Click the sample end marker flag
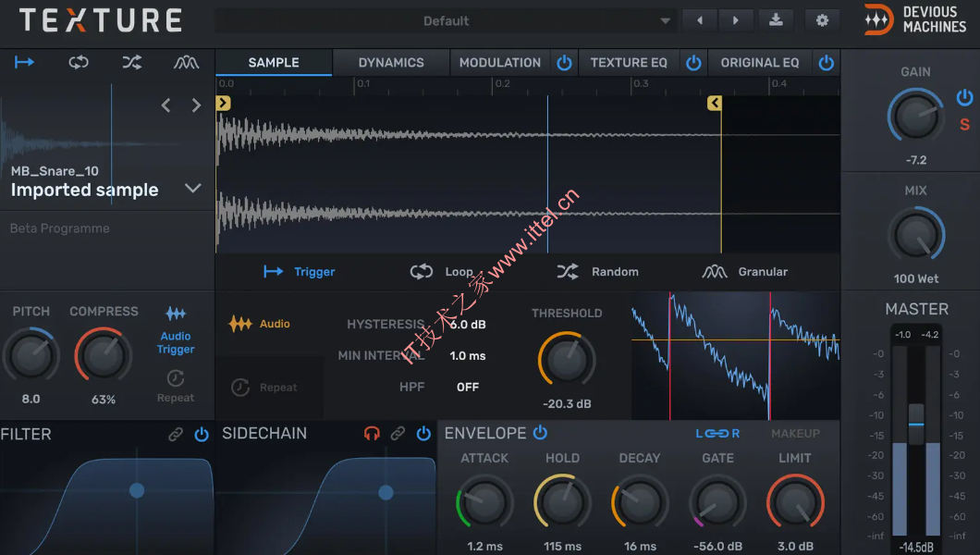 point(715,103)
